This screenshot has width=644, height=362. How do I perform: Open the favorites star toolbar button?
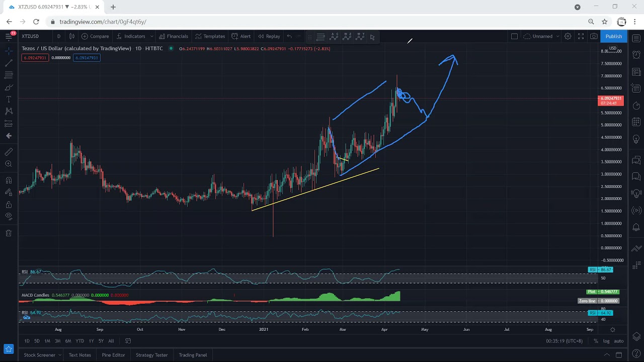[9, 349]
